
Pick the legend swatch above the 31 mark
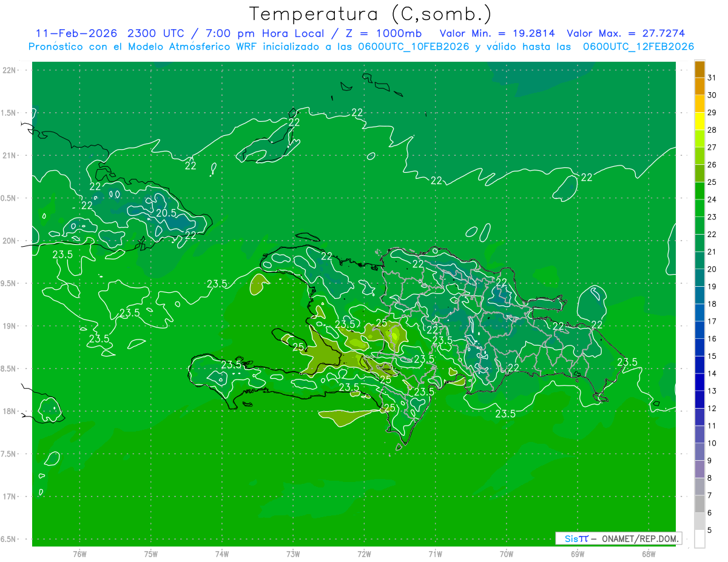[699, 69]
